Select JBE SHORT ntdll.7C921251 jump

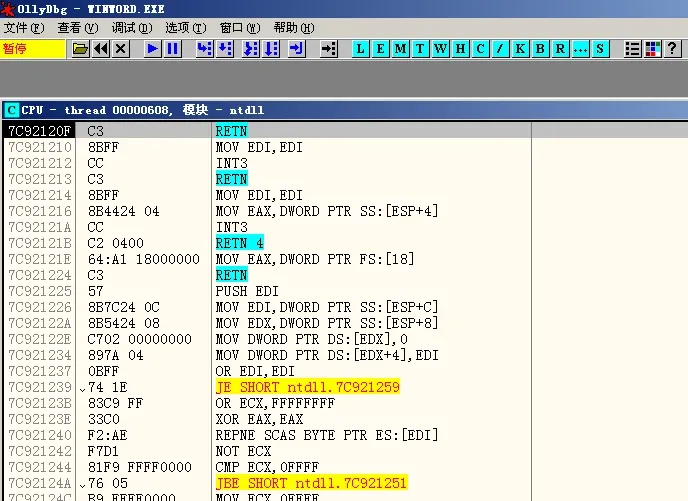[312, 483]
